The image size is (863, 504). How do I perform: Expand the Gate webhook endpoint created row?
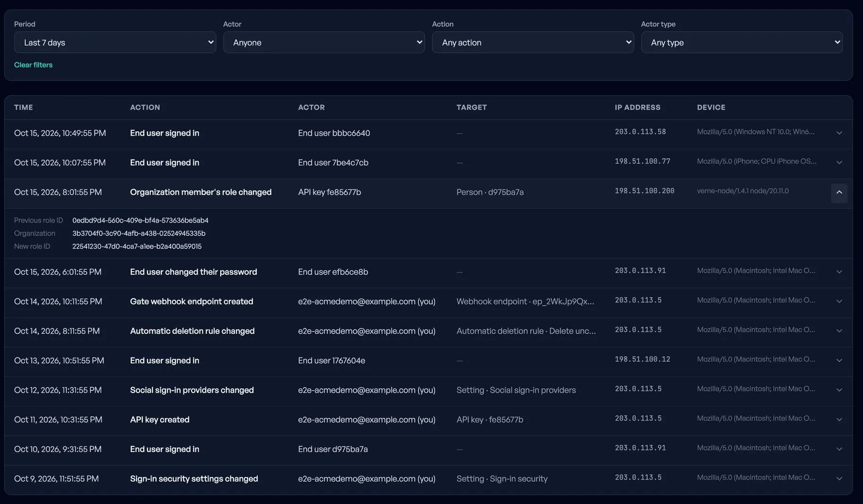point(839,301)
